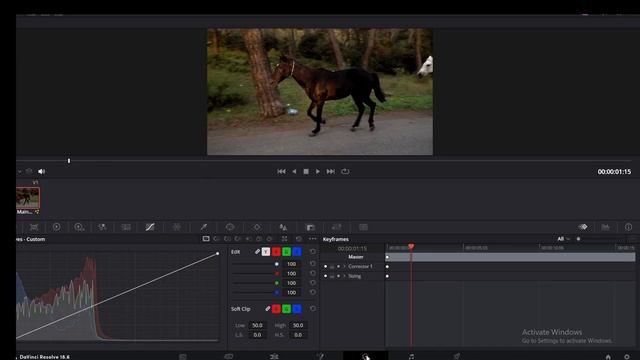
Task: Click the viewer jog bar playhead
Action: [69, 161]
